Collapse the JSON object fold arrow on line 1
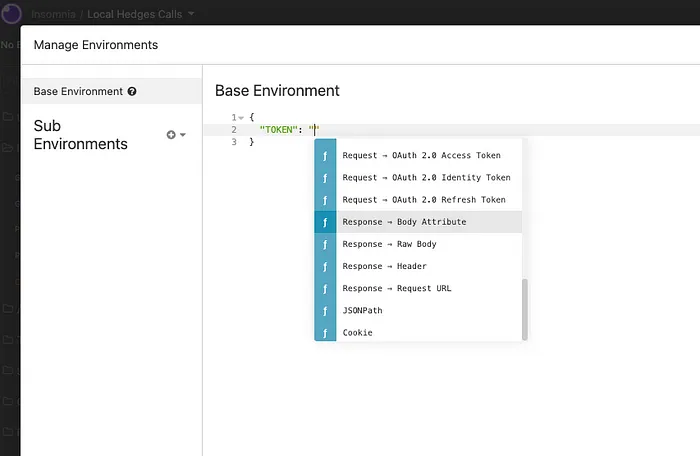Image resolution: width=700 pixels, height=456 pixels. (241, 118)
